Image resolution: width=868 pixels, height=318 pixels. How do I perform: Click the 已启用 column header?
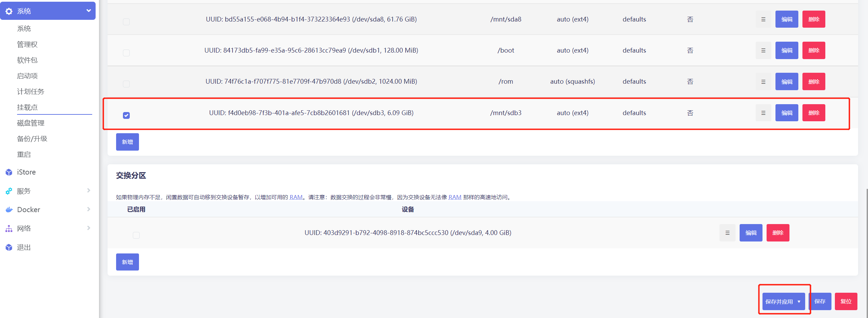click(x=136, y=209)
